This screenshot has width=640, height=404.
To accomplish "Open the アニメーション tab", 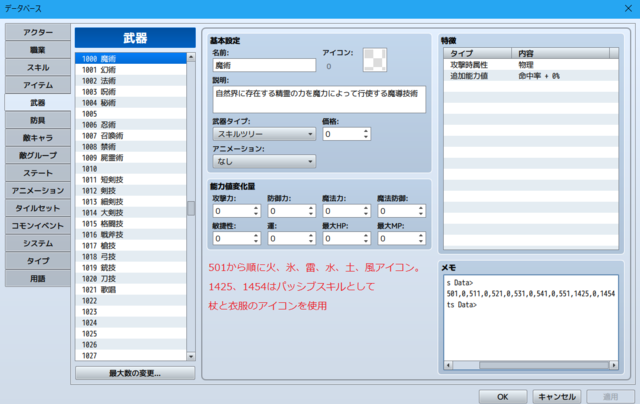I will click(x=38, y=190).
